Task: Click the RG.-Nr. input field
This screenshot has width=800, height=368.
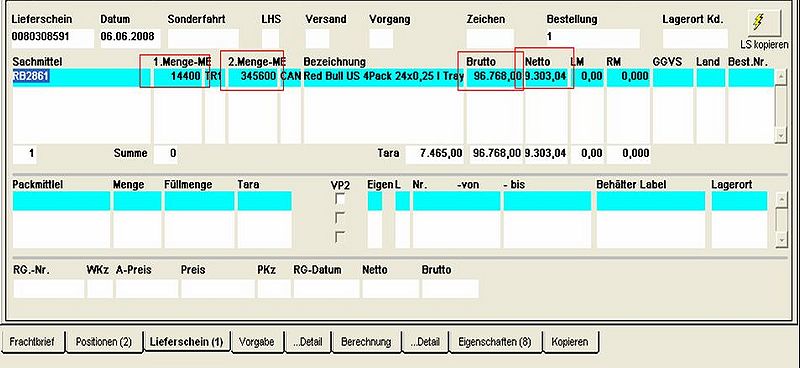Action: tap(48, 289)
